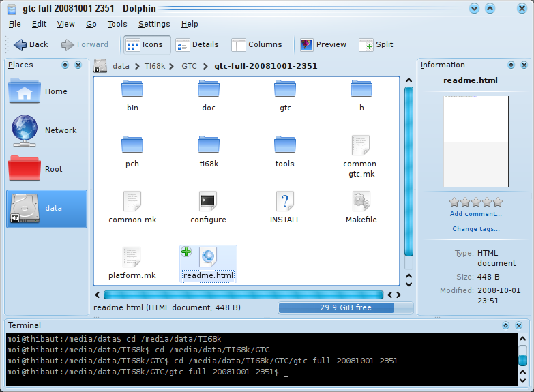Image resolution: width=534 pixels, height=392 pixels.
Task: Toggle selection with green plus on readme.html
Action: pos(186,252)
